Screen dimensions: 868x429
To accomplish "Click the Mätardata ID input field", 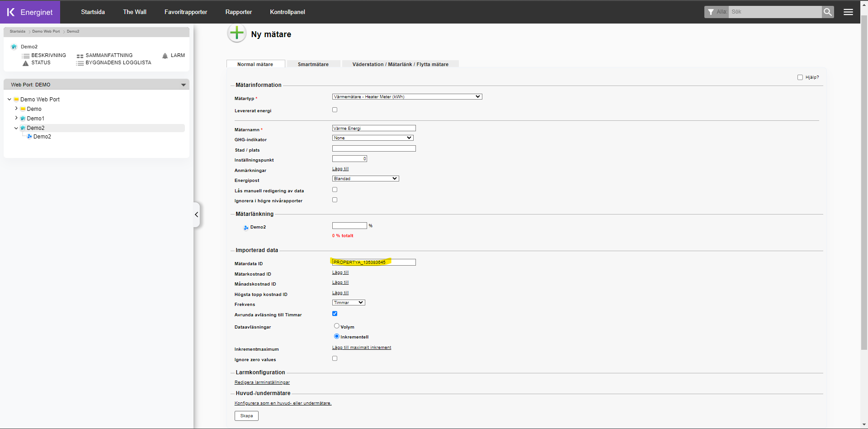I will (x=374, y=262).
